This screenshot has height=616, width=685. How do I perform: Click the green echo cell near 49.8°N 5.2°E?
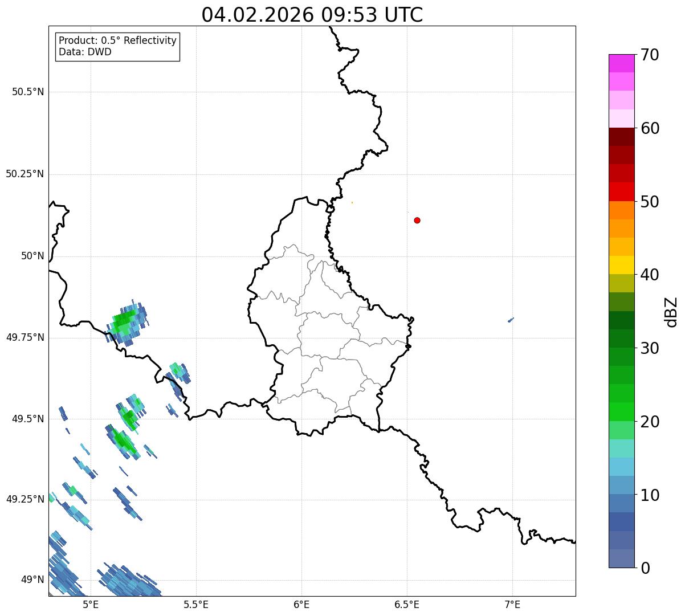click(127, 323)
